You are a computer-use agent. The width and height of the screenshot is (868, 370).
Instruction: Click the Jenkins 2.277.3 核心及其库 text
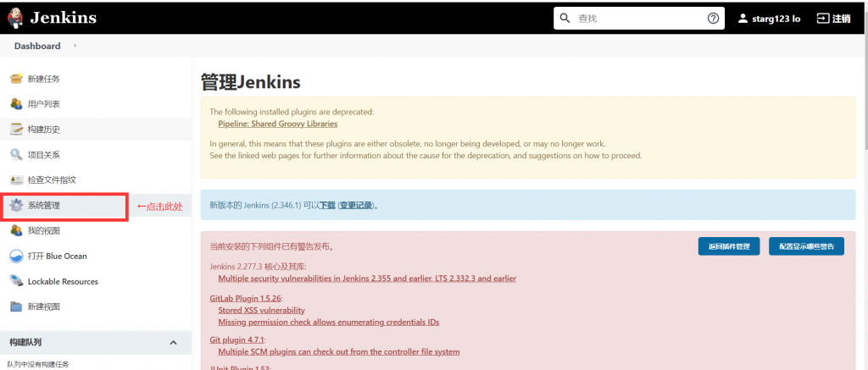coord(258,267)
